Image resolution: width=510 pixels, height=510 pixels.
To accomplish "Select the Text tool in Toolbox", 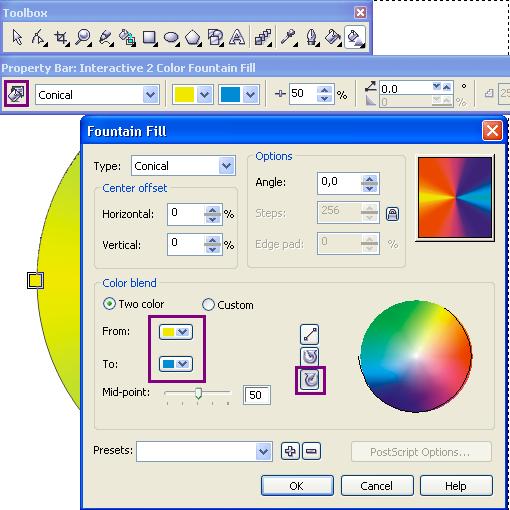I will point(237,37).
